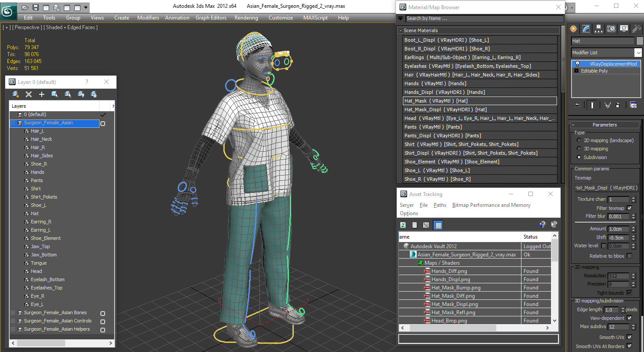
Task: Open the Modify command panel tab
Action: tap(586, 29)
